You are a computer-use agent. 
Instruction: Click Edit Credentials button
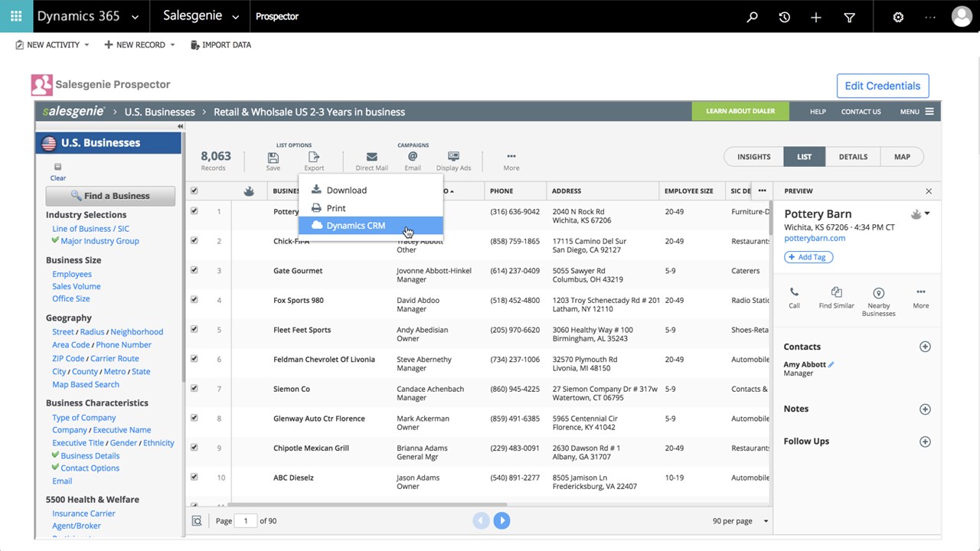[883, 86]
